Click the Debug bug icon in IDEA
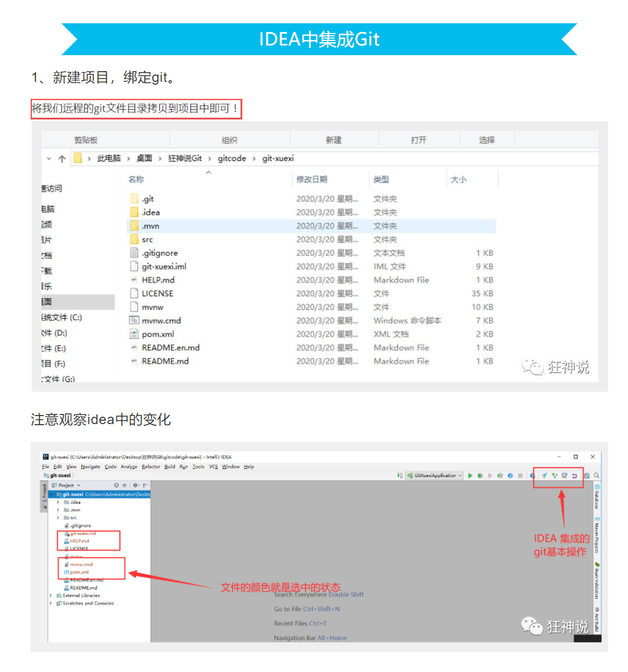The height and width of the screenshot is (672, 628). [x=480, y=476]
